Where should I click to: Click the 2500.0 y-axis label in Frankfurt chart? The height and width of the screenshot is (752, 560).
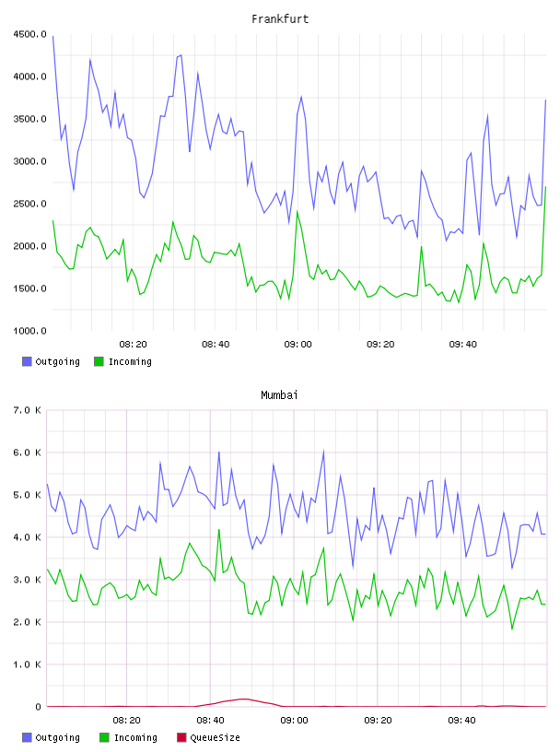pos(29,204)
